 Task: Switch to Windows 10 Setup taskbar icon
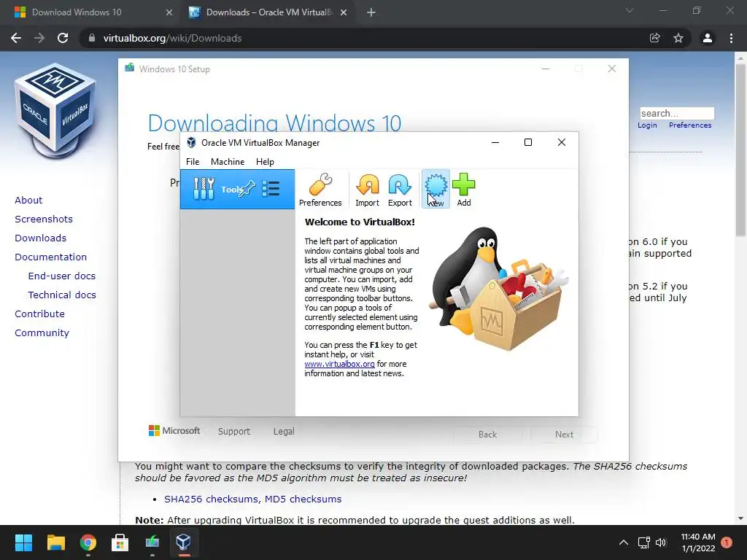[x=152, y=542]
